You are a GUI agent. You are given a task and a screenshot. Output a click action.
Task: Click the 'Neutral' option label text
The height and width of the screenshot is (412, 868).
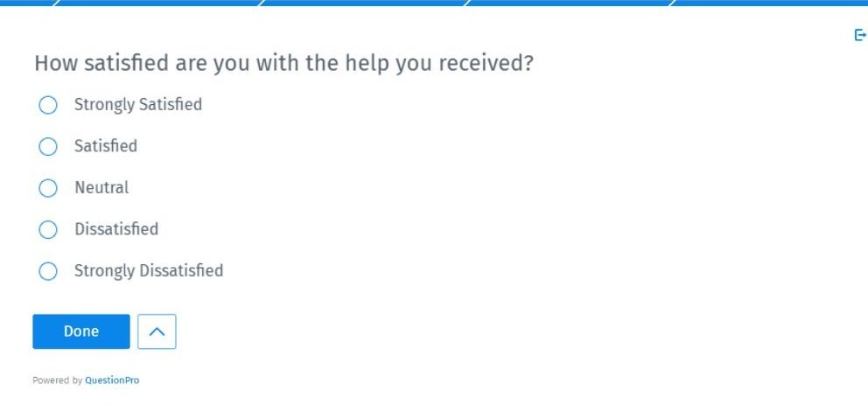coord(101,188)
